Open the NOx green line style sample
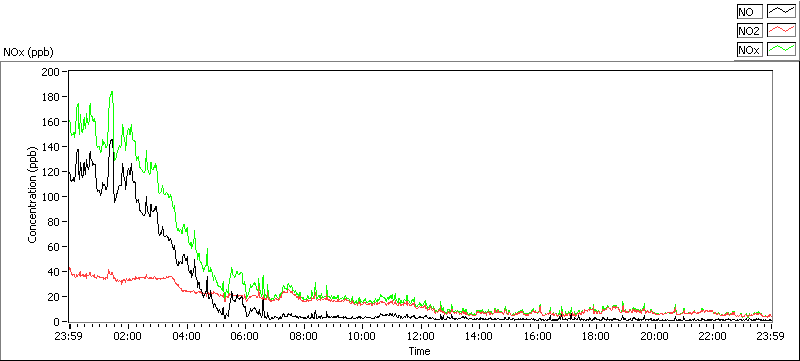 click(782, 49)
